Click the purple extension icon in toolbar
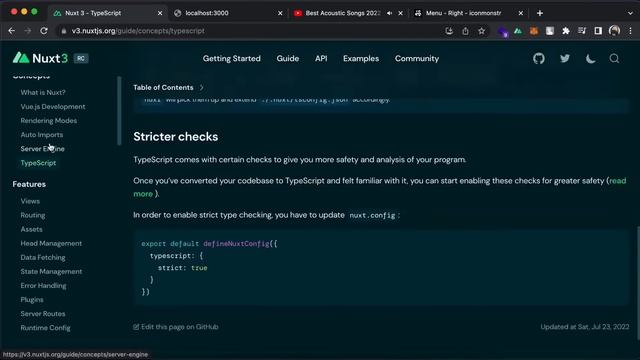Screen dimensions: 640x360 502,31
